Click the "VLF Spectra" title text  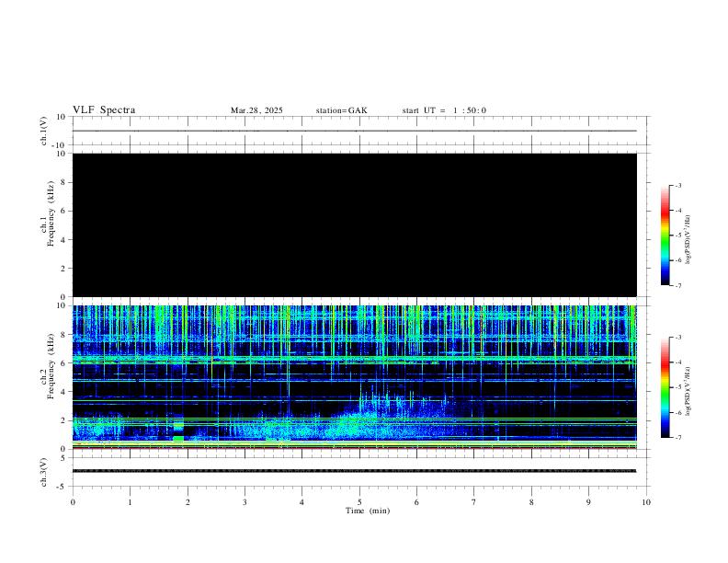tap(104, 110)
